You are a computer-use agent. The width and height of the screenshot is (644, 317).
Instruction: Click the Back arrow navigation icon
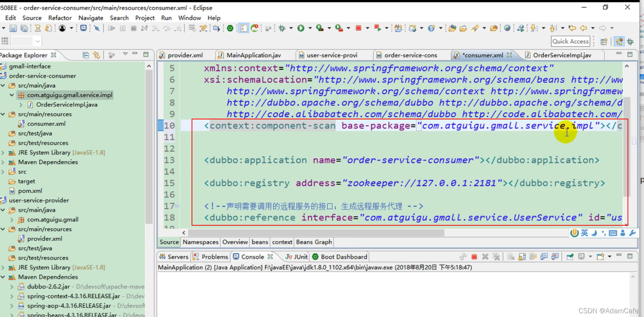pyautogui.click(x=583, y=28)
